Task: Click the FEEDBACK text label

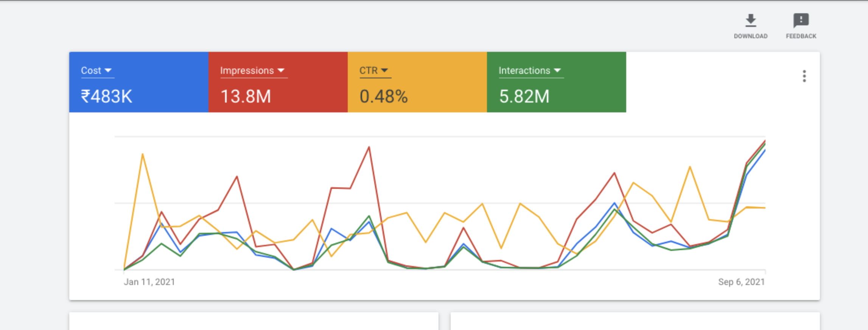Action: click(x=801, y=36)
